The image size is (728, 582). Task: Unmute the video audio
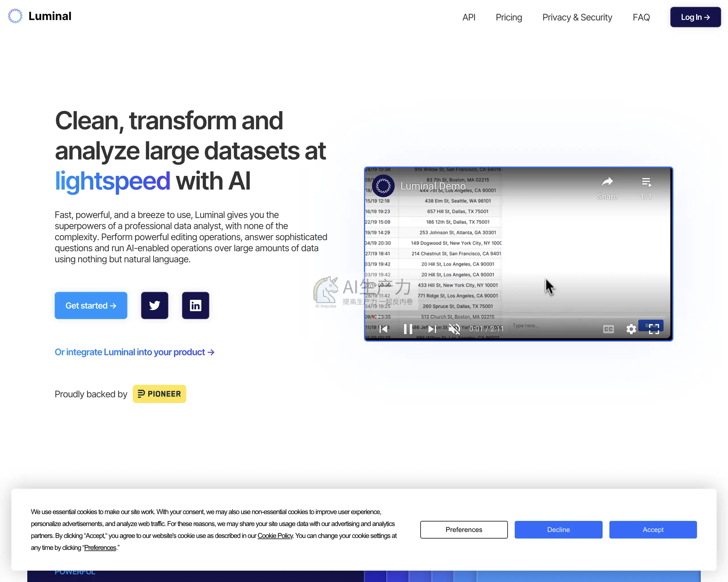(x=454, y=329)
